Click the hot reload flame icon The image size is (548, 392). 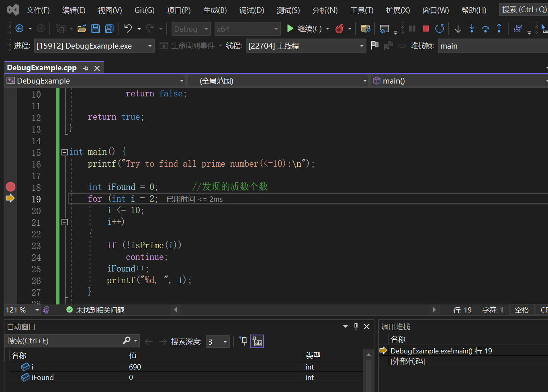click(x=339, y=29)
